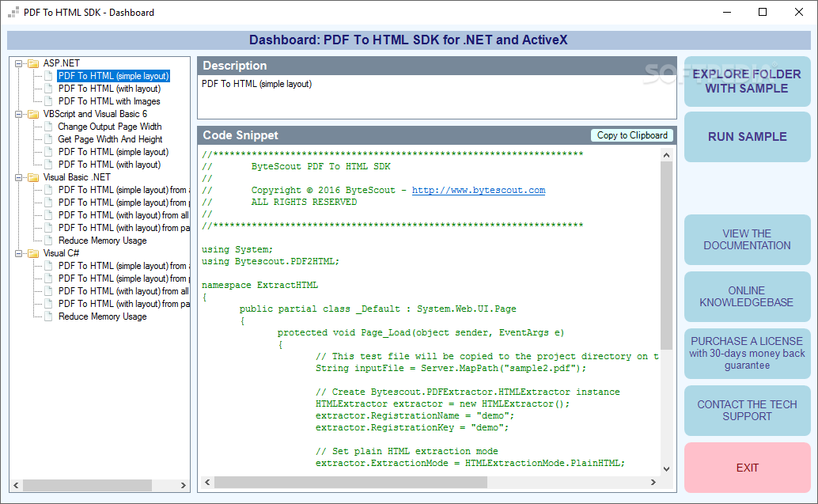
Task: Select ASP.NET PDF To HTML (simple layout) sample
Action: tap(114, 76)
